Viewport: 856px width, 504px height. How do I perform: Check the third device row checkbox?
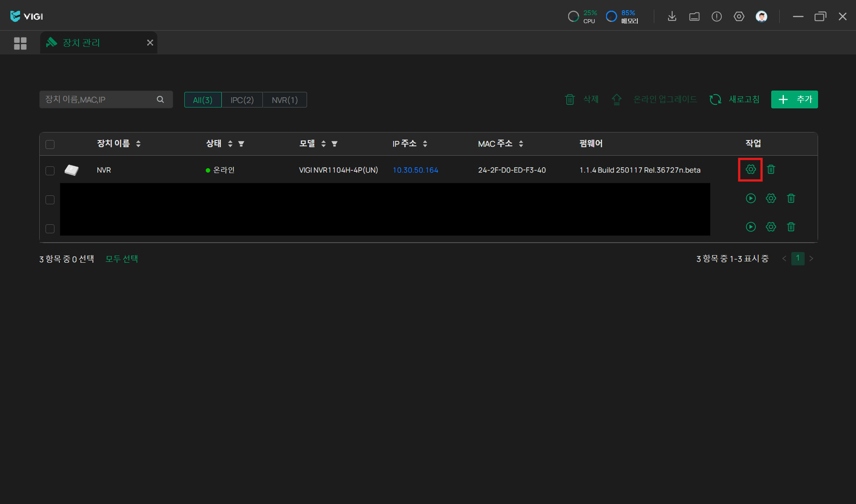50,228
